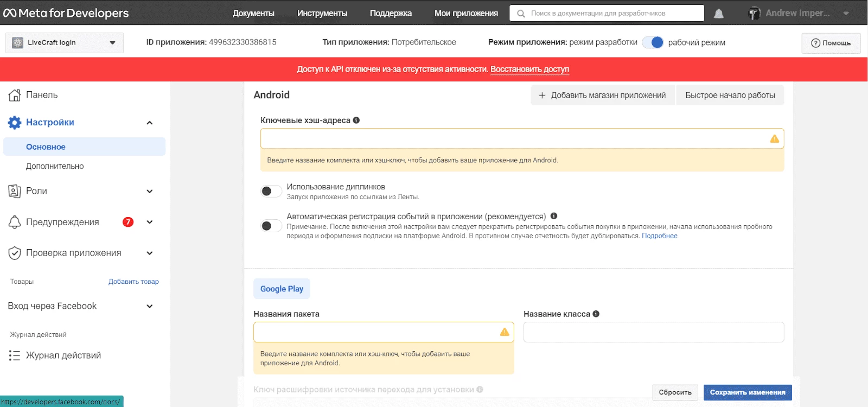Screen dimensions: 868x407
Task: Open notifications bell icon
Action: pos(718,14)
